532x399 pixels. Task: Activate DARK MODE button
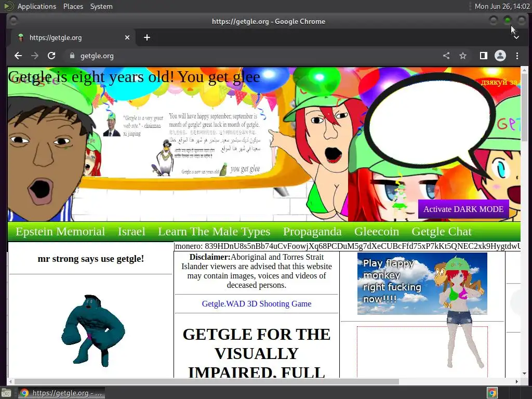point(463,209)
